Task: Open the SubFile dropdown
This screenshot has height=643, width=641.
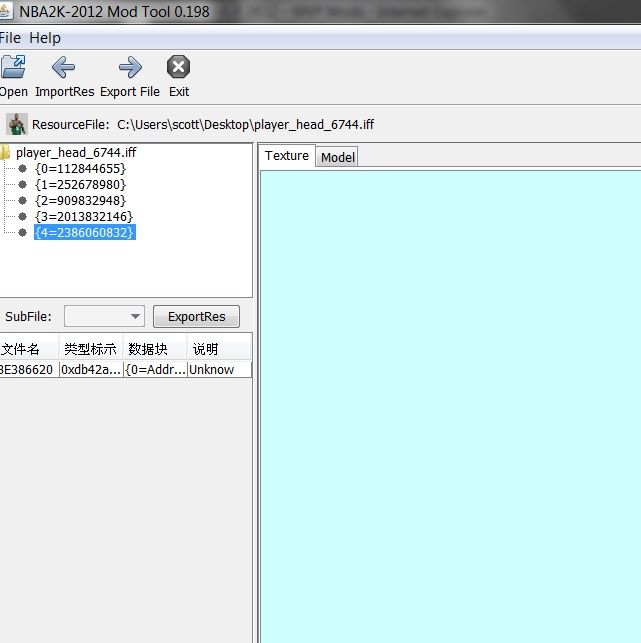Action: (x=104, y=316)
